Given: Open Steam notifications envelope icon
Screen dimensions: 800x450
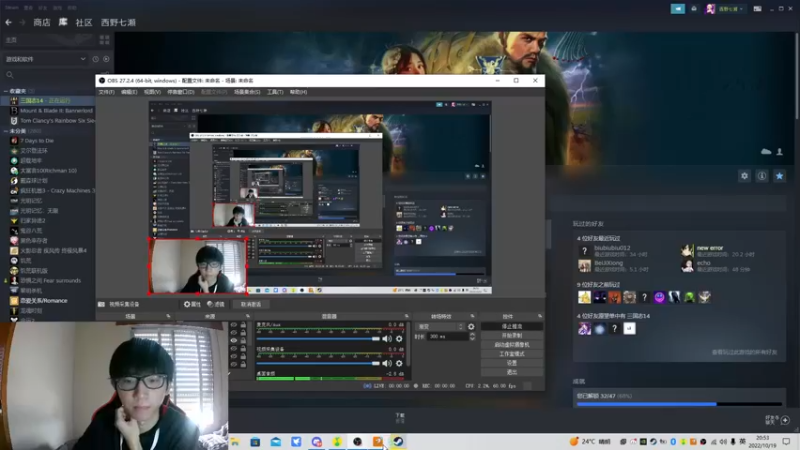Looking at the screenshot, I should (694, 9).
